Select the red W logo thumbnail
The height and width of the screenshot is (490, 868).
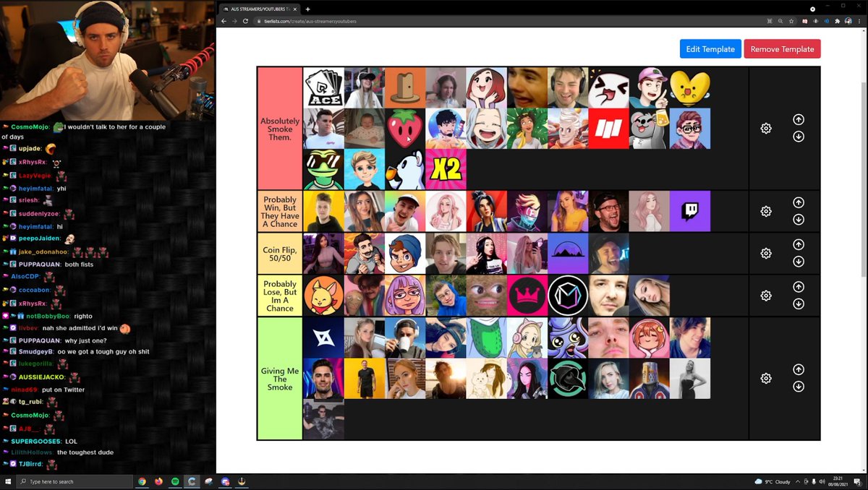pos(609,129)
